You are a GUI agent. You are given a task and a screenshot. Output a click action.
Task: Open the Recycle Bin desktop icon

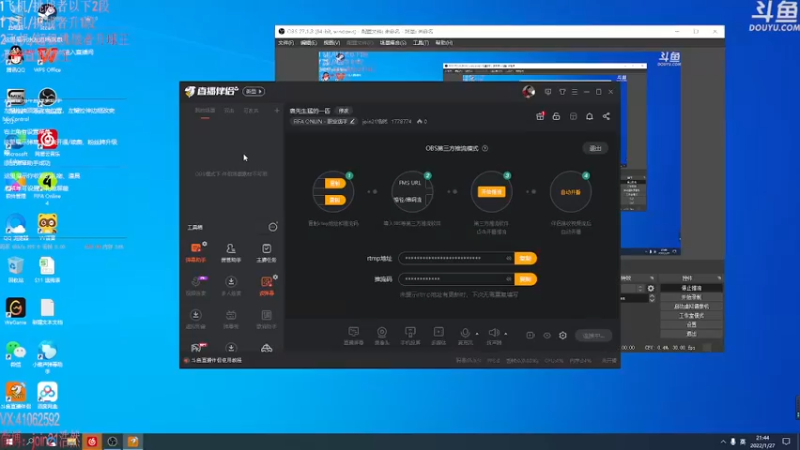pos(15,269)
